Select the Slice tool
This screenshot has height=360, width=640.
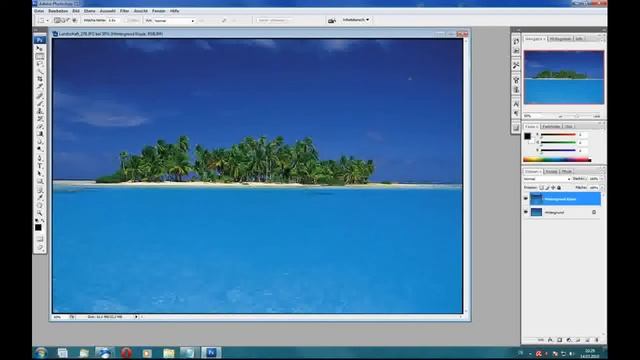[x=40, y=87]
